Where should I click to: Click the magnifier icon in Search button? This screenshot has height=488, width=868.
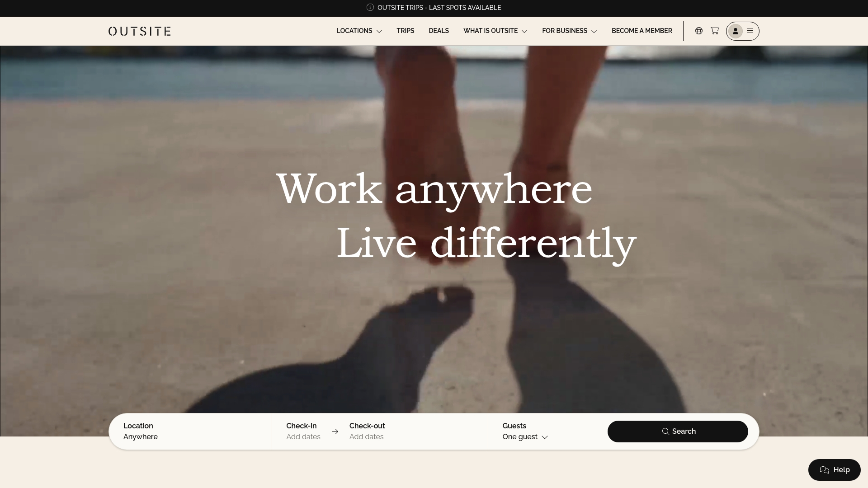pos(665,432)
